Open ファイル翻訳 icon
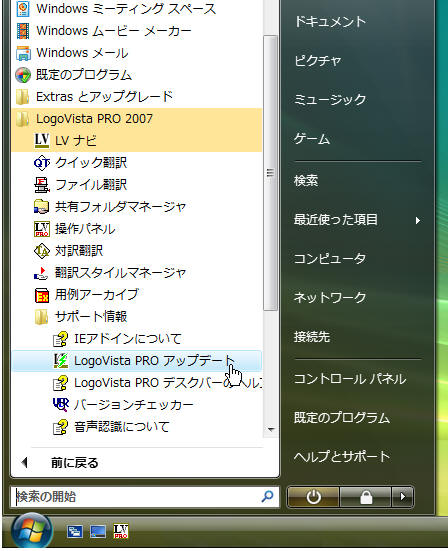The image size is (448, 551). click(42, 185)
